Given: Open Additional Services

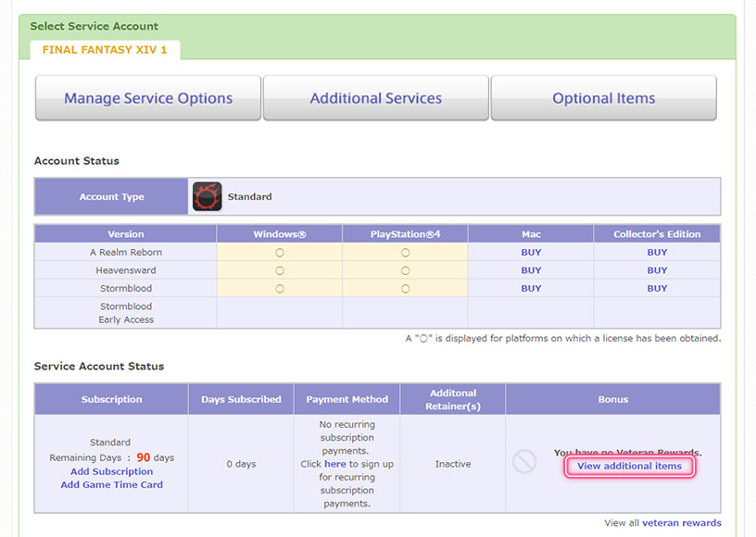Looking at the screenshot, I should click(376, 98).
